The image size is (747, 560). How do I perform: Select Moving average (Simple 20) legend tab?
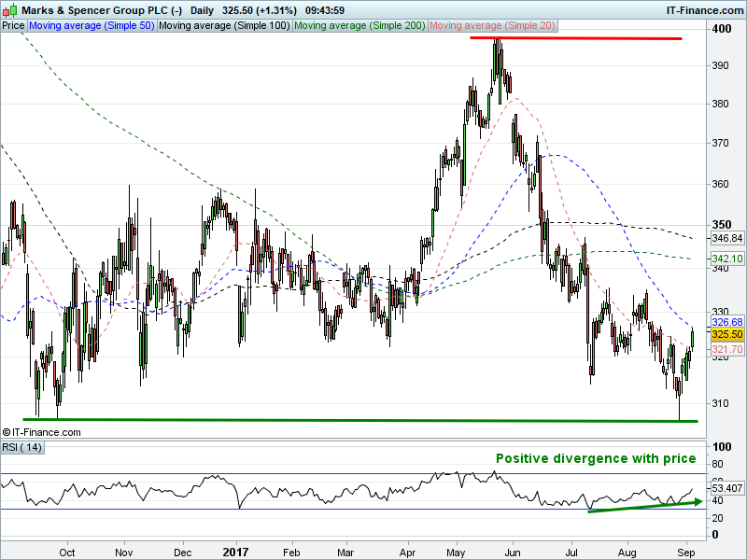[493, 26]
